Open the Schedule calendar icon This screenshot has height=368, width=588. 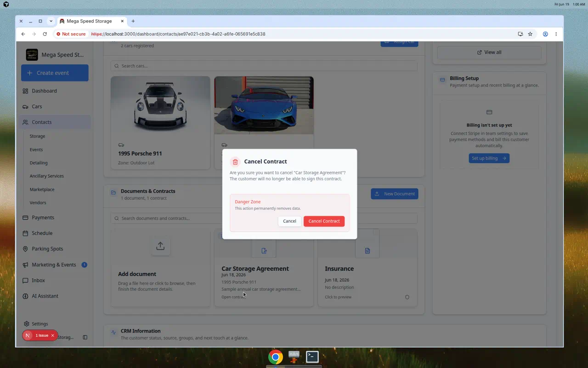click(25, 233)
